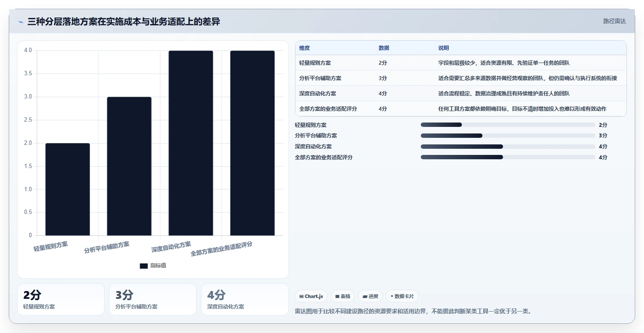Click the 深度自动化方案 bar in chart
The height and width of the screenshot is (333, 644).
point(191,143)
